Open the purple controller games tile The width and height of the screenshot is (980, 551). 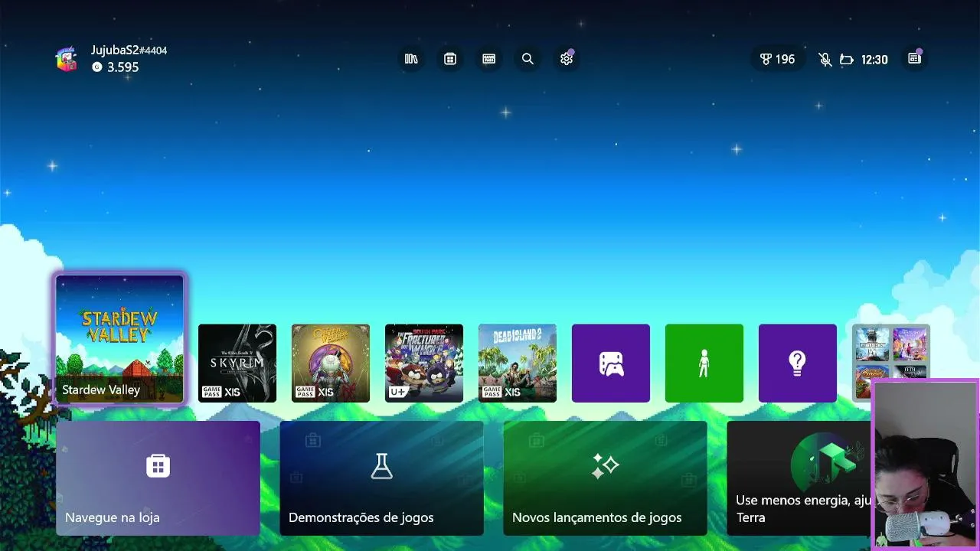click(x=611, y=364)
